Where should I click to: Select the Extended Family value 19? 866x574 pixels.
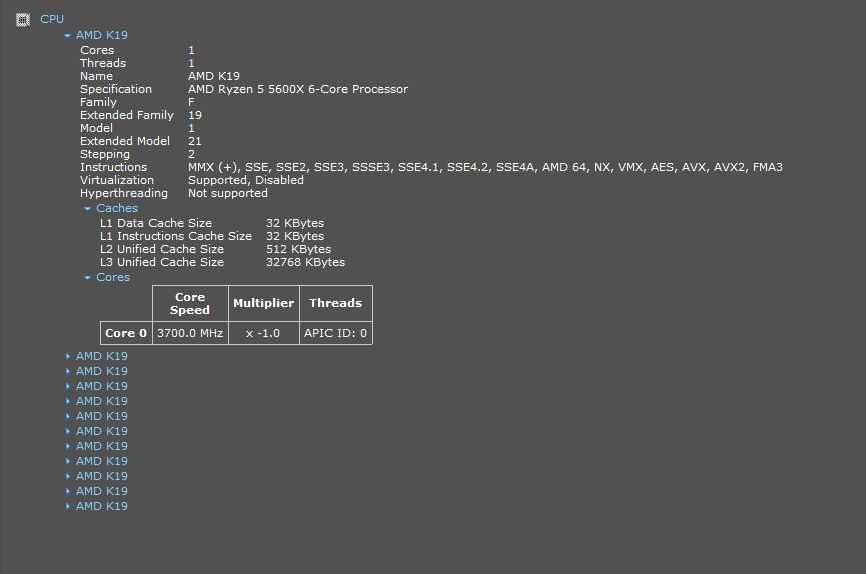pyautogui.click(x=195, y=115)
